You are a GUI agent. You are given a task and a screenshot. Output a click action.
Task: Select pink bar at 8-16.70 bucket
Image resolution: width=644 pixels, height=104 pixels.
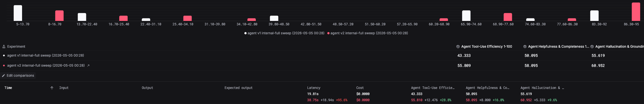pos(59,16)
